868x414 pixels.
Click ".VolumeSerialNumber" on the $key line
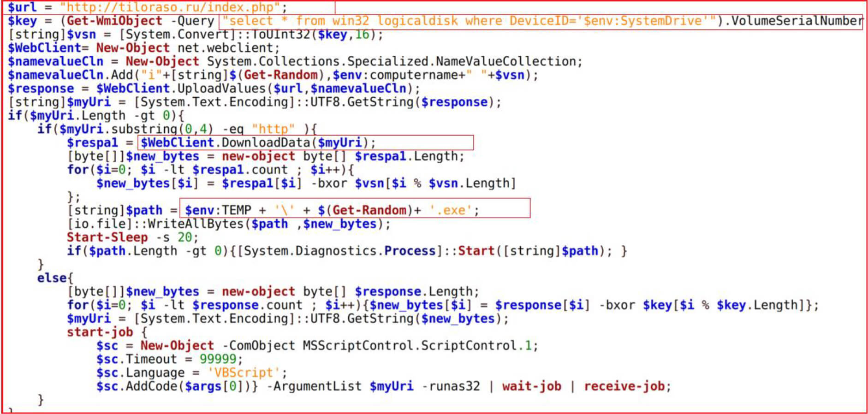[793, 21]
